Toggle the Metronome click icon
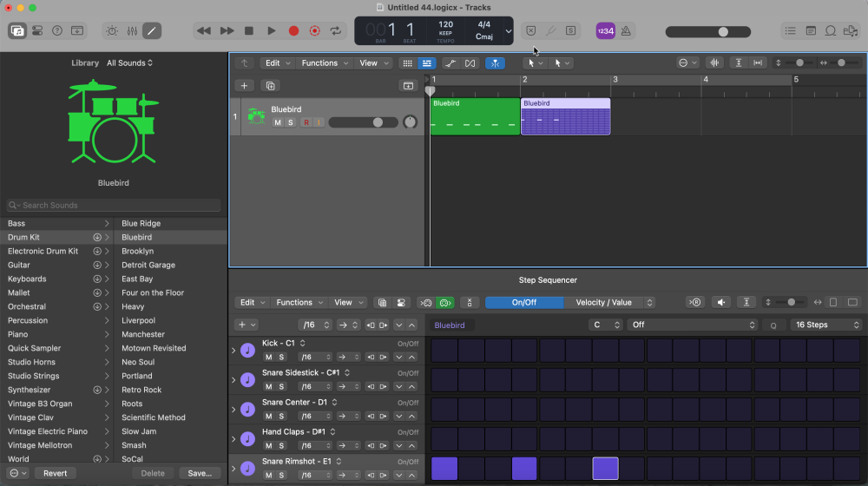 (x=626, y=30)
